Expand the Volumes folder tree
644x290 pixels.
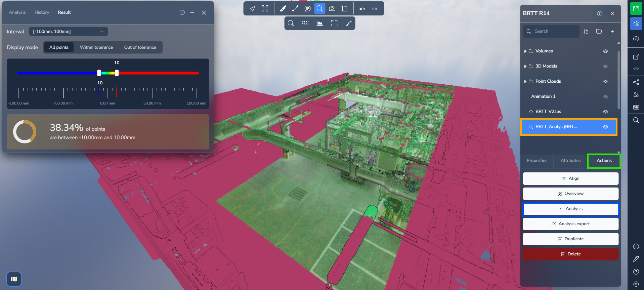[x=525, y=51]
